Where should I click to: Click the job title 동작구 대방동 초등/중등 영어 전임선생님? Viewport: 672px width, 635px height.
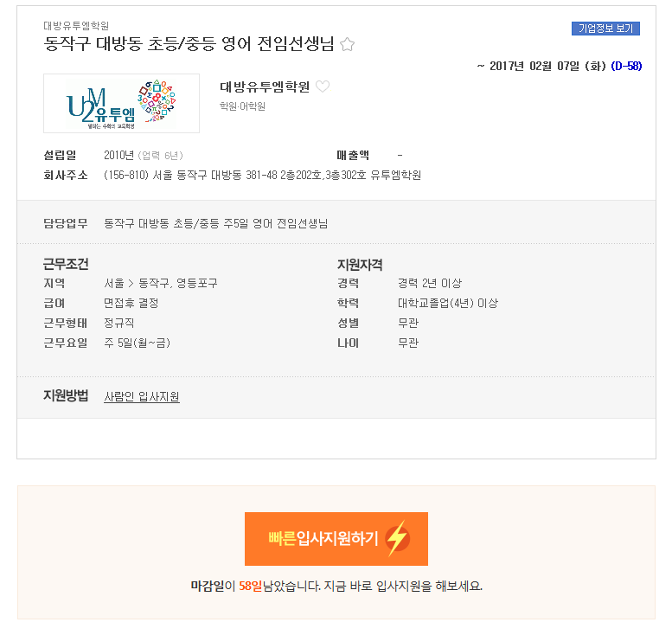pos(189,44)
